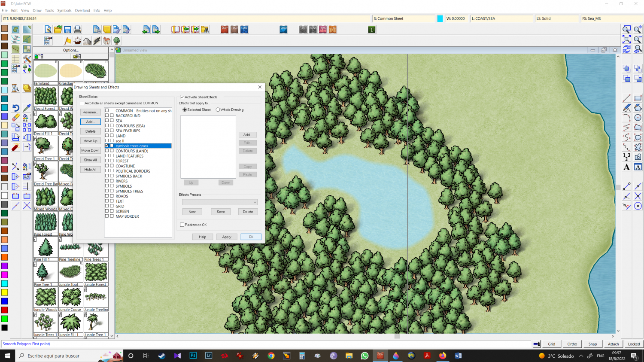This screenshot has height=362, width=644.
Task: Select the eyedropper Keep tool
Action: tap(27, 108)
